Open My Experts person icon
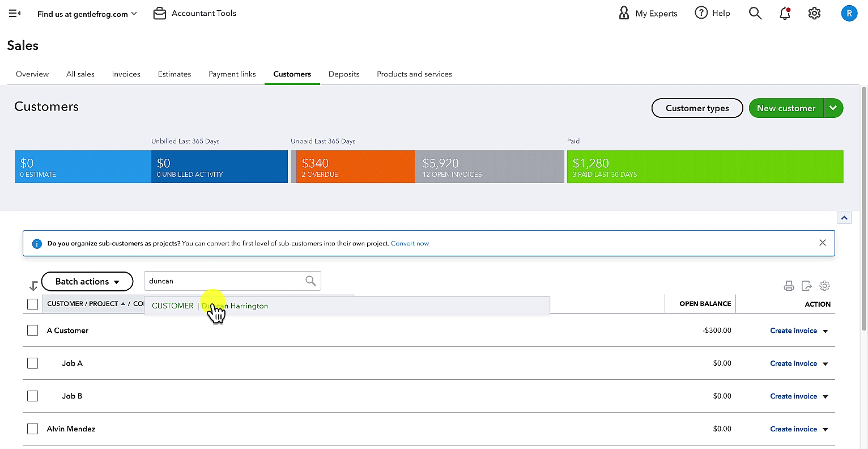The image size is (868, 449). point(624,13)
